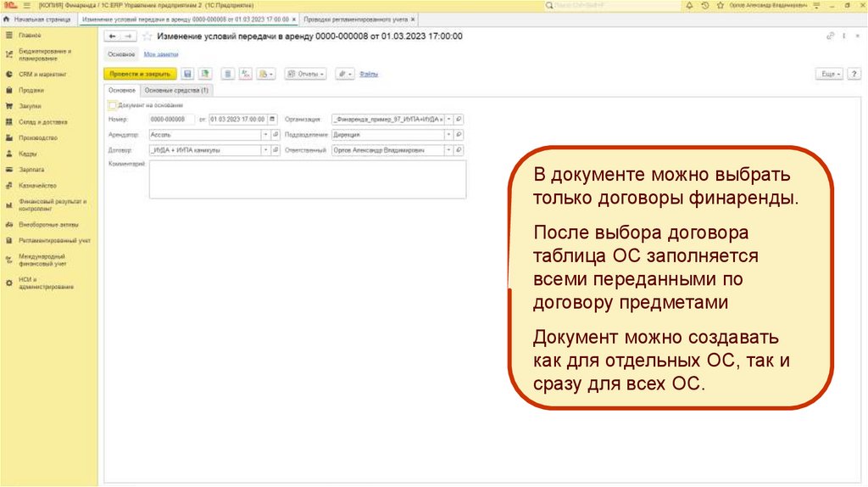Open Продажи section in sidebar
This screenshot has width=868, height=487.
tap(31, 90)
